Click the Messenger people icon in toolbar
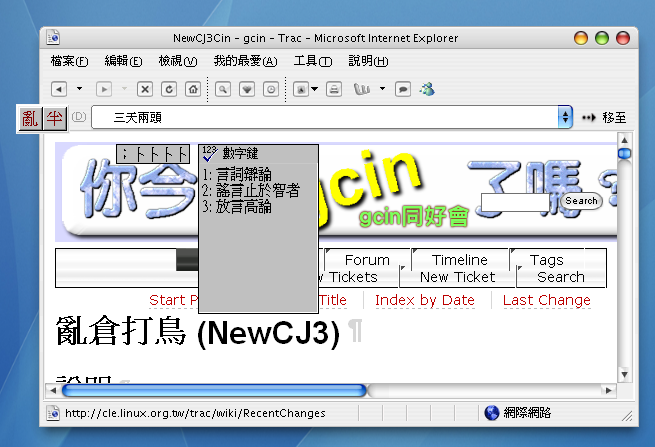The width and height of the screenshot is (655, 447). pos(427,89)
